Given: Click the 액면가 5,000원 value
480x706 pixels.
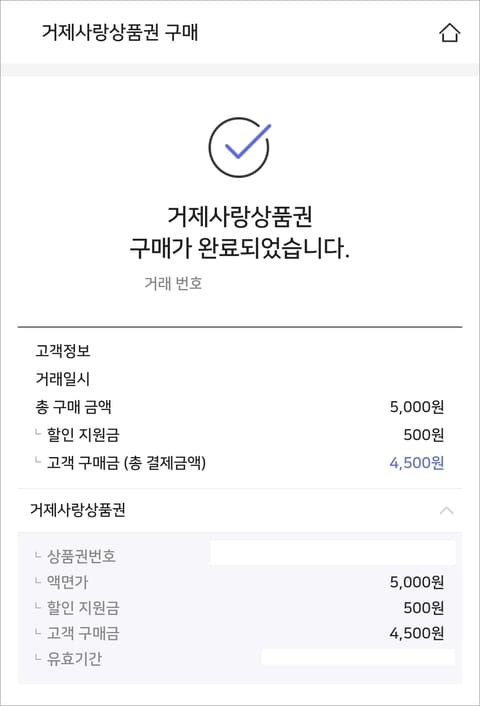Looking at the screenshot, I should coord(417,582).
